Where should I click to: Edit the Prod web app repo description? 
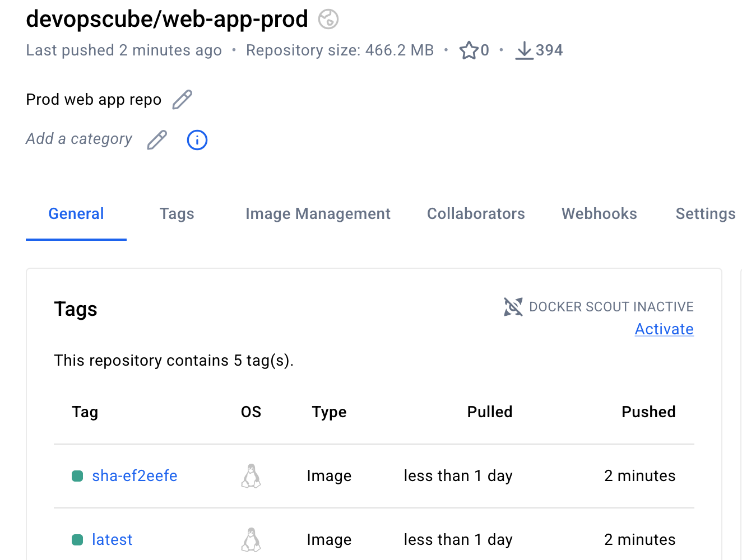tap(182, 100)
